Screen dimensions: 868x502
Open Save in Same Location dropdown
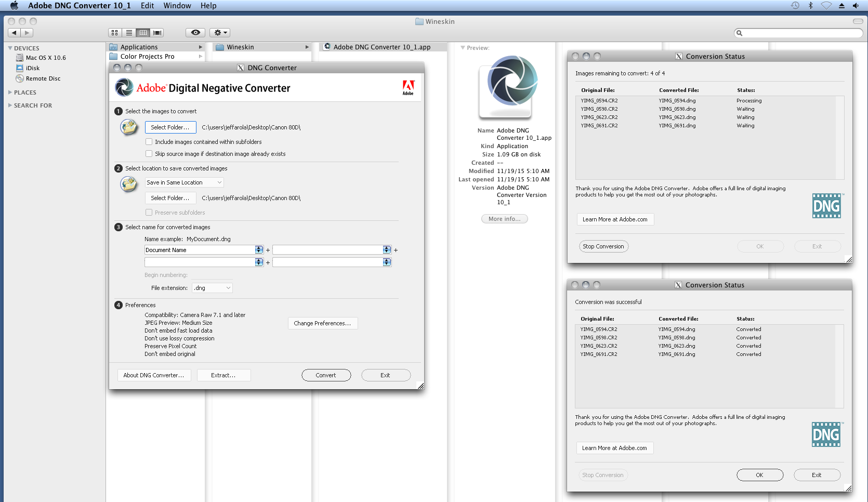[184, 182]
